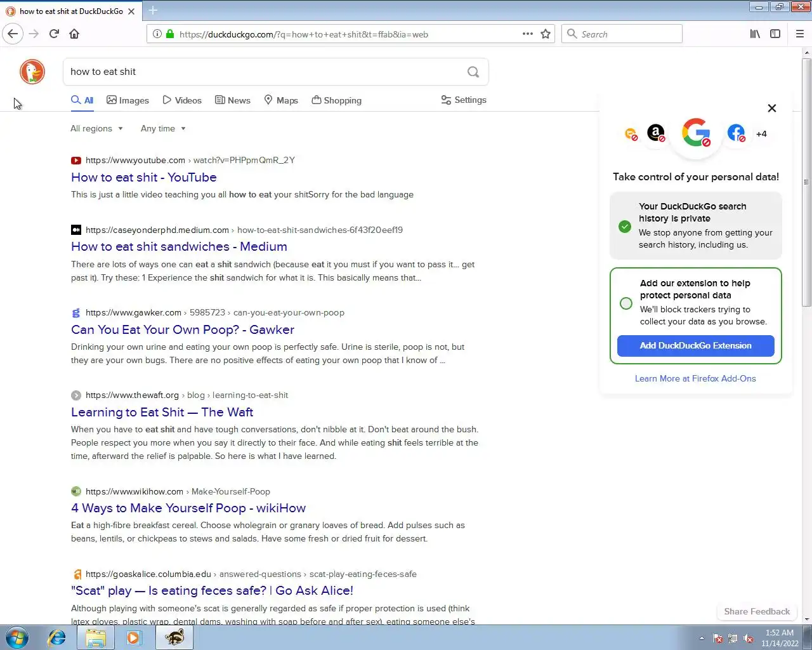Click the green checkmark for private search history
Viewport: 812px width, 650px height.
tap(625, 226)
